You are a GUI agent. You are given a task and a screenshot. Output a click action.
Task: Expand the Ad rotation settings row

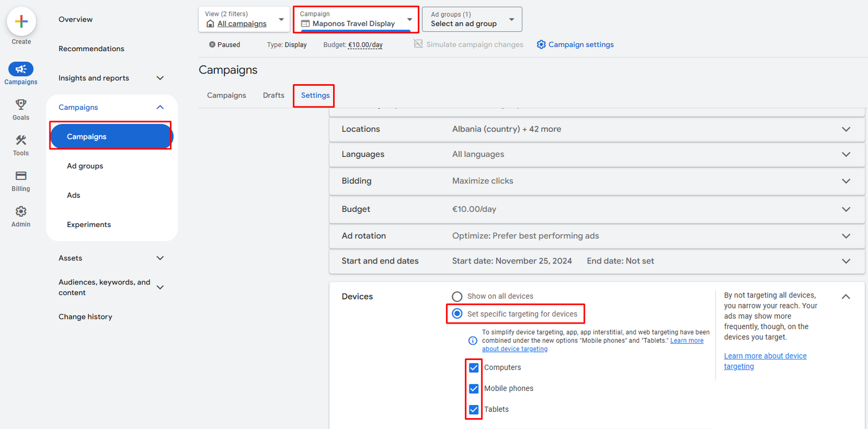click(x=597, y=236)
